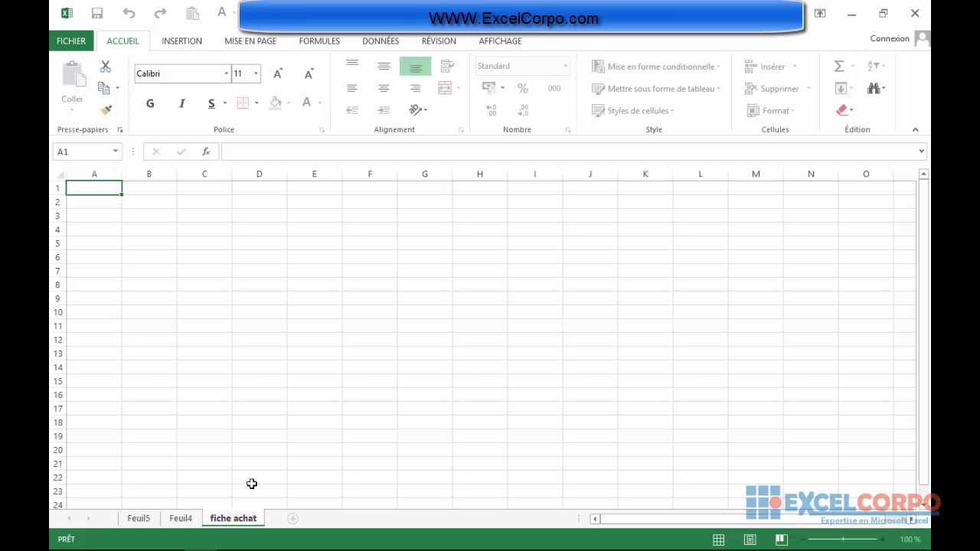
Task: Open the font name Calibri dropdown
Action: tap(226, 73)
